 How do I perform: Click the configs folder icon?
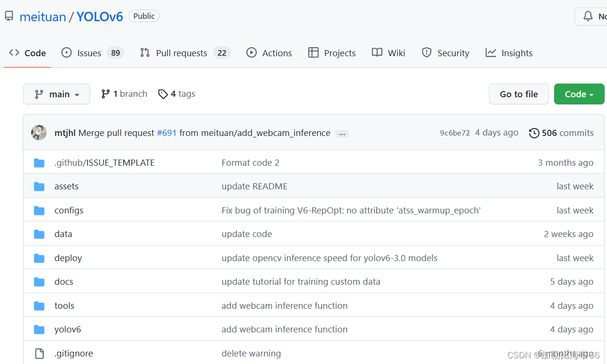coord(39,211)
